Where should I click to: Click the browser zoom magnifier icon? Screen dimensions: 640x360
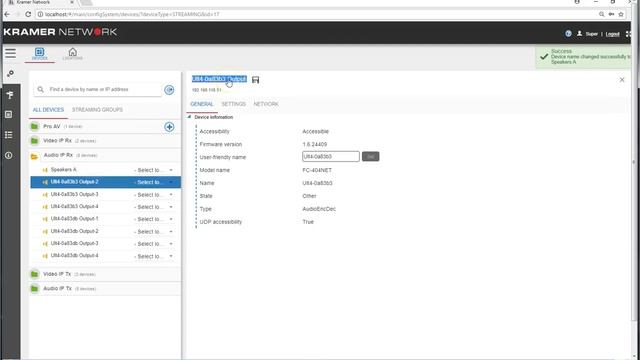[602, 14]
